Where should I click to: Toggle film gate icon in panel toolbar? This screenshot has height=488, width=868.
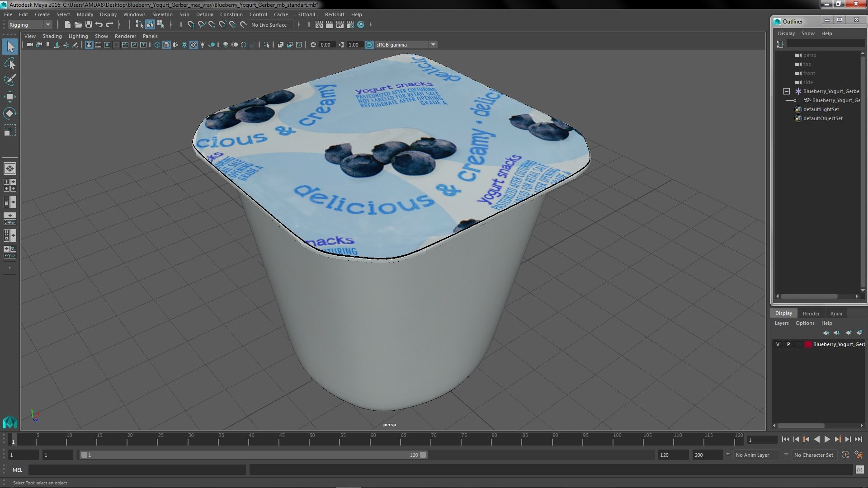coord(98,45)
